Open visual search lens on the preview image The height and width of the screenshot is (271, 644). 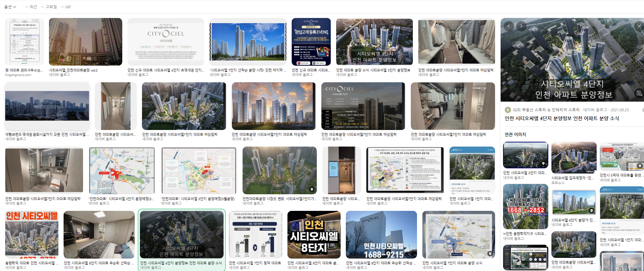[639, 93]
